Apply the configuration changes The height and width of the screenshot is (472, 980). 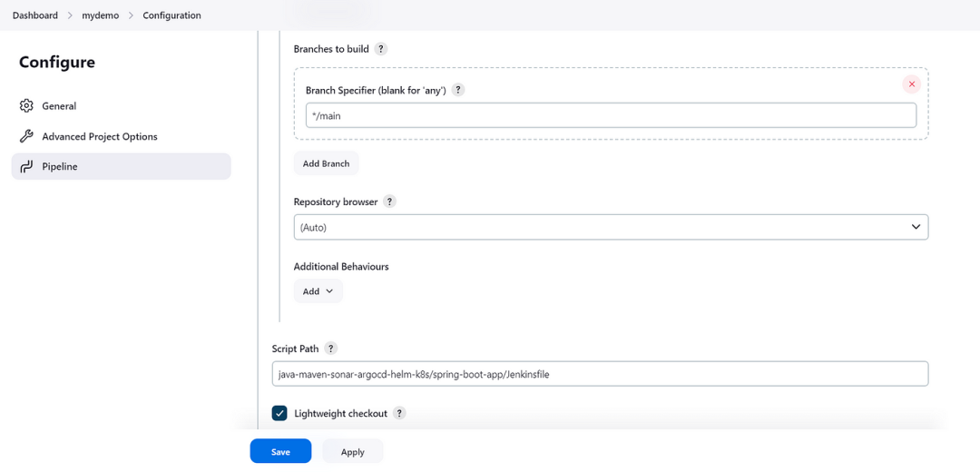(x=352, y=451)
